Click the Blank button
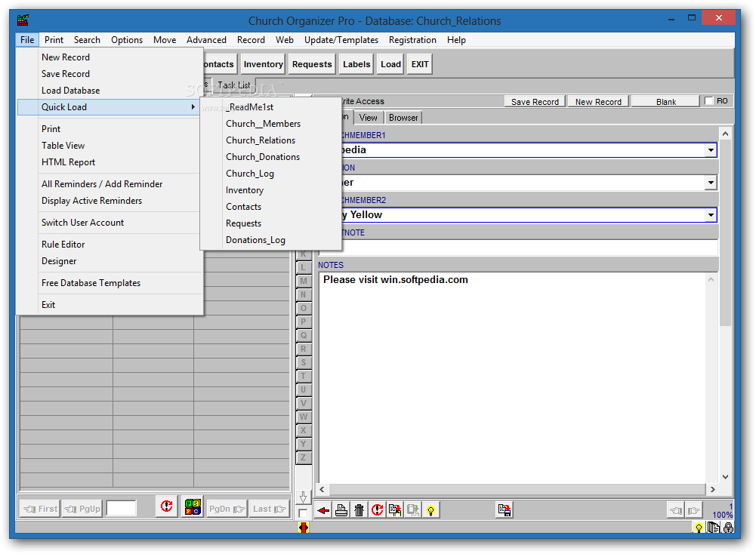Image resolution: width=756 pixels, height=554 pixels. [666, 102]
